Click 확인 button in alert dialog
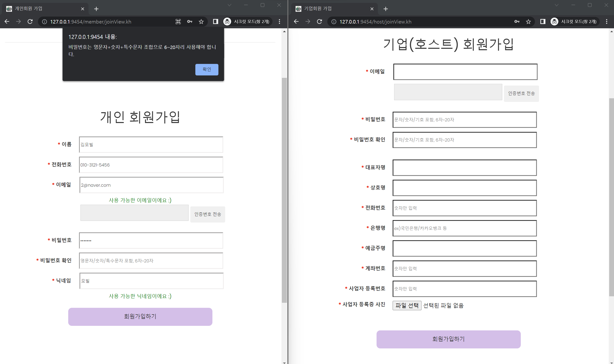 [207, 69]
